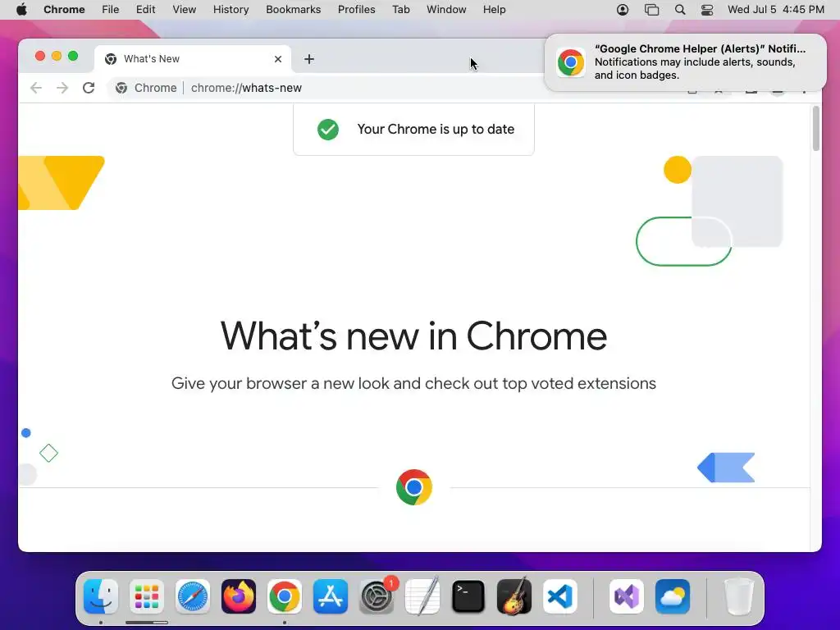Click the green update checkmark icon

pyautogui.click(x=328, y=129)
